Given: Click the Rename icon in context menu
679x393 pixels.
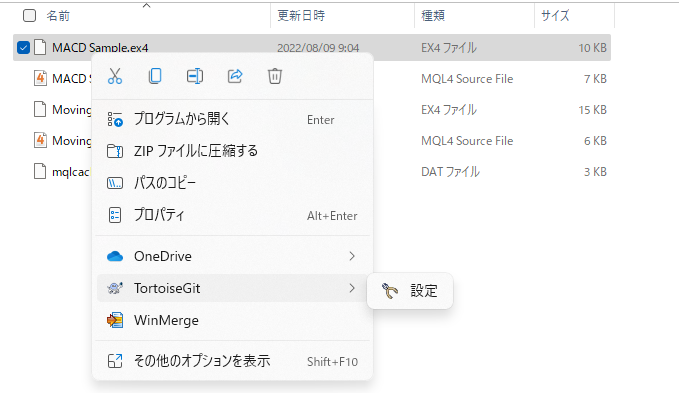Looking at the screenshot, I should (195, 76).
